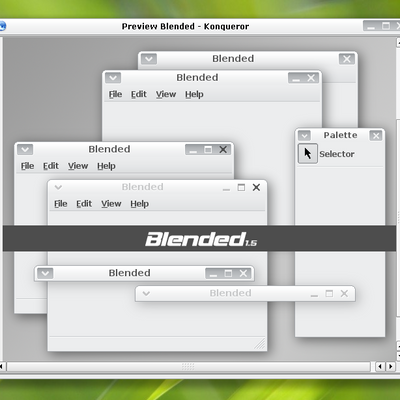Maximize the faded bottom Blended title bar
400x400 pixels.
tap(329, 293)
